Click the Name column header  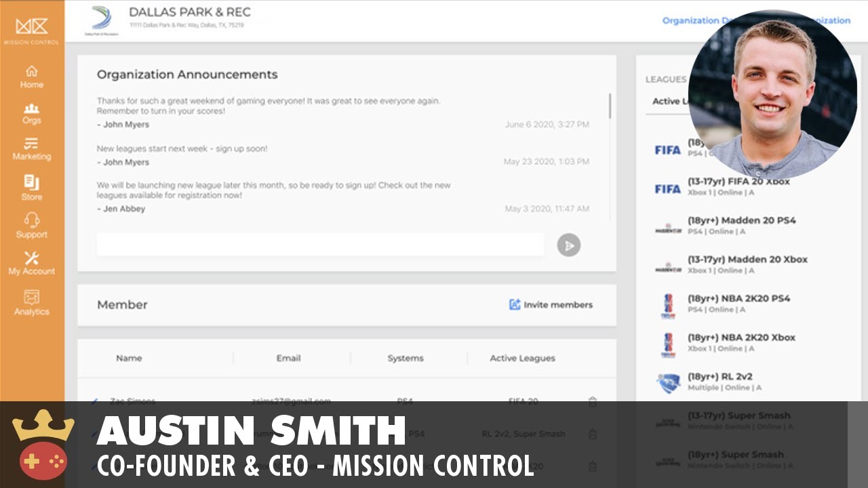[x=129, y=358]
